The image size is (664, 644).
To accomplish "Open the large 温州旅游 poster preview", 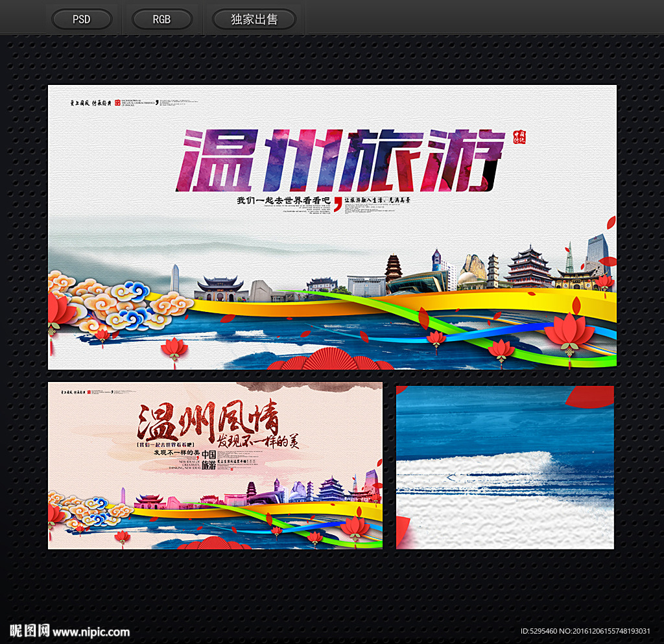I will point(332,228).
